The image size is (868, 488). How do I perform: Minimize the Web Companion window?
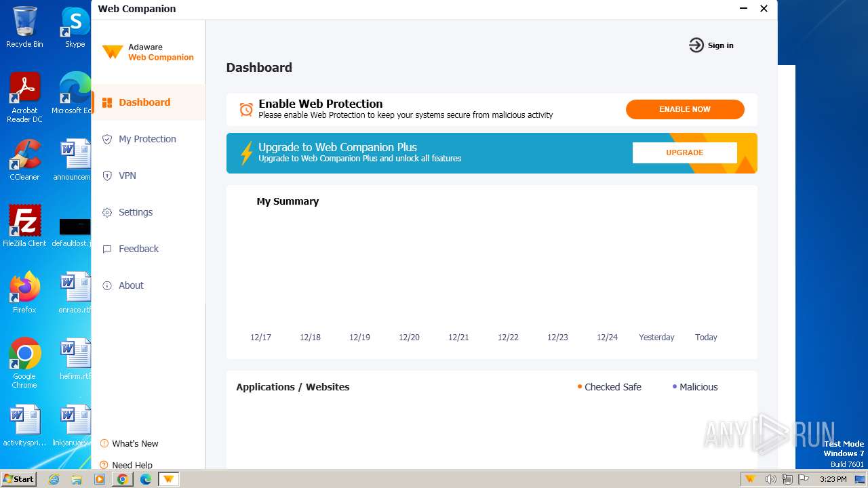point(743,9)
